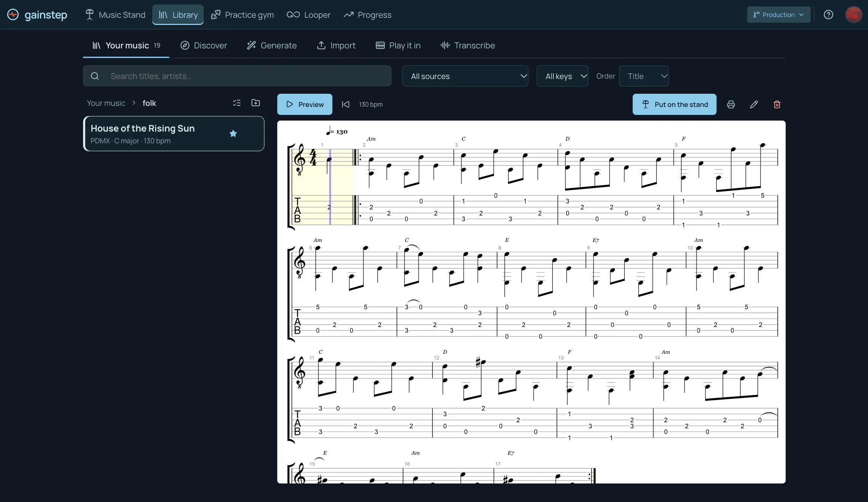The image size is (868, 502).
Task: Expand the All keys dropdown
Action: coord(562,76)
